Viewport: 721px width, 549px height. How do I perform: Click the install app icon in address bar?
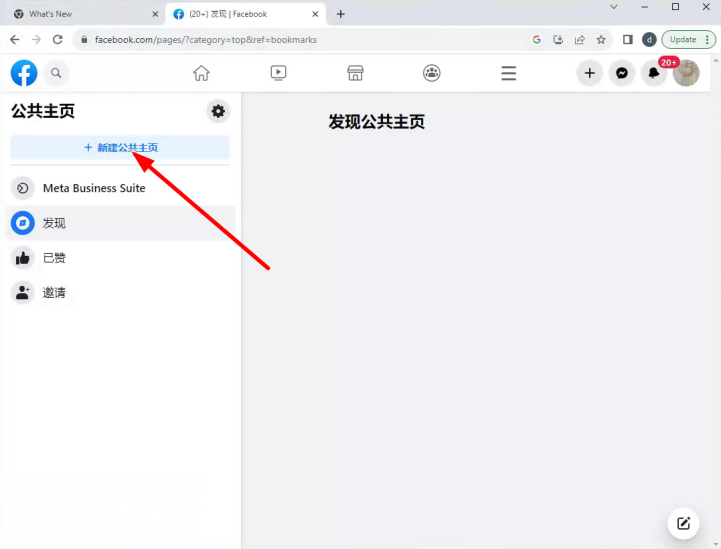pyautogui.click(x=558, y=40)
